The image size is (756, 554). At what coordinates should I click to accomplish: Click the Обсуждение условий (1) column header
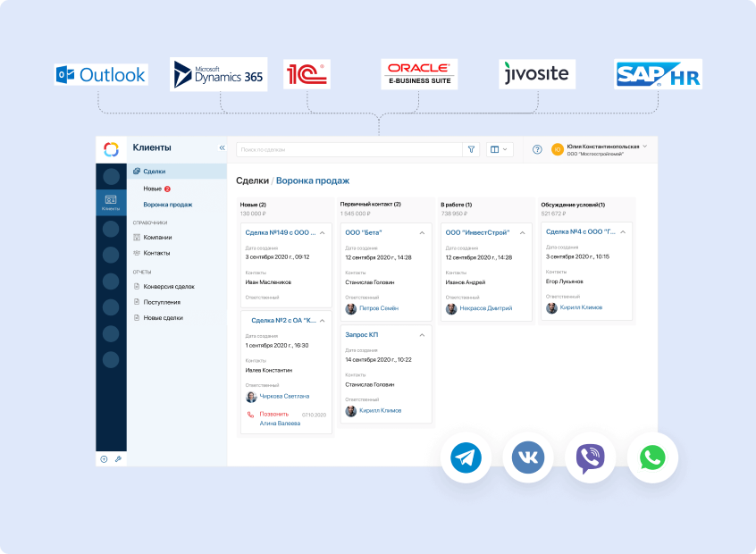point(573,205)
